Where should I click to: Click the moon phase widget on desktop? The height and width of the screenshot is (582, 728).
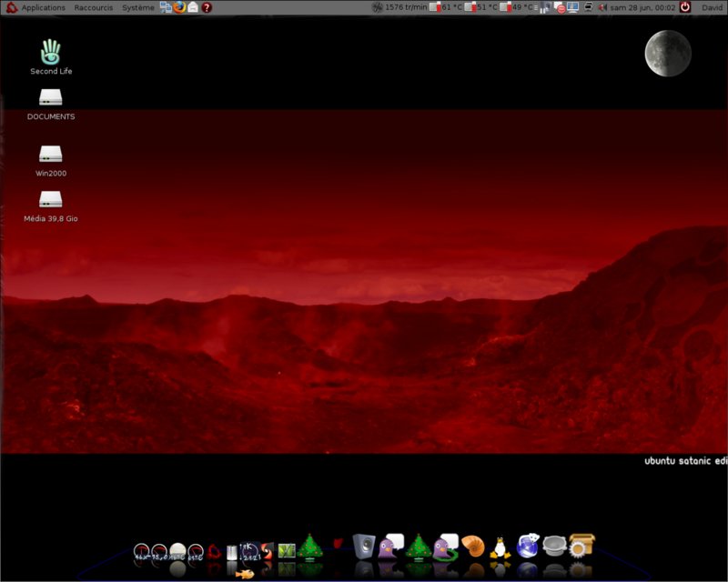[x=667, y=53]
